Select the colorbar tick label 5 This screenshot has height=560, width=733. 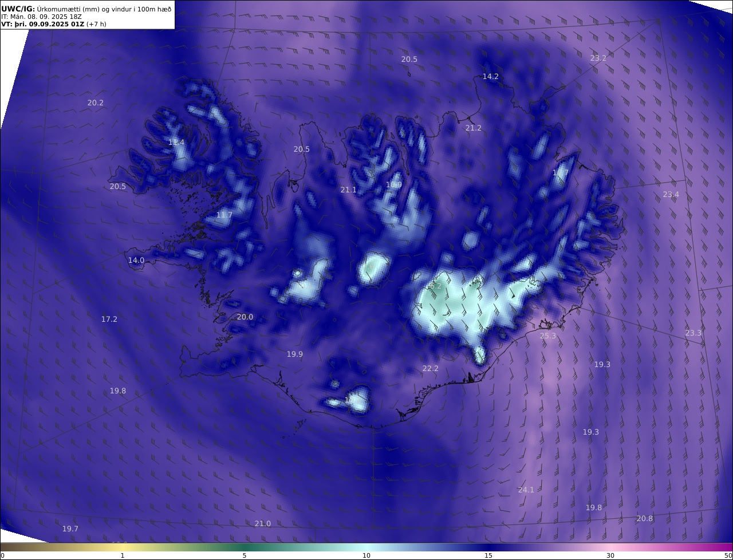[244, 555]
